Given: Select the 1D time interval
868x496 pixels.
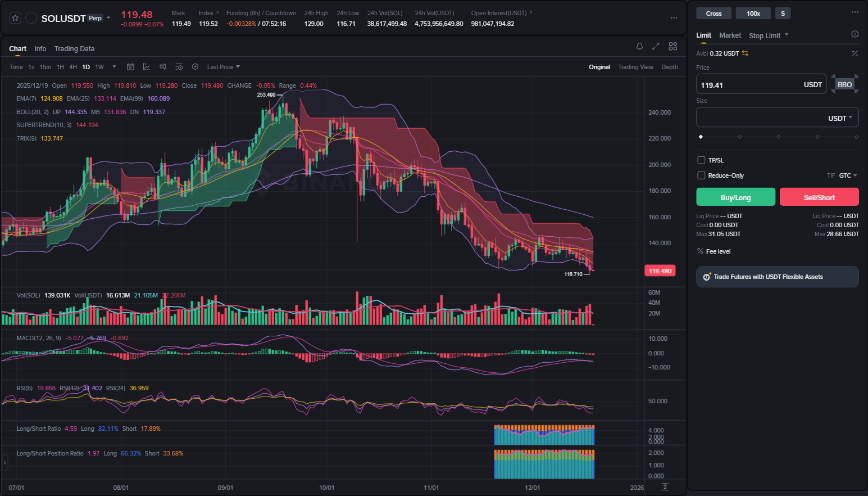Looking at the screenshot, I should (x=86, y=67).
